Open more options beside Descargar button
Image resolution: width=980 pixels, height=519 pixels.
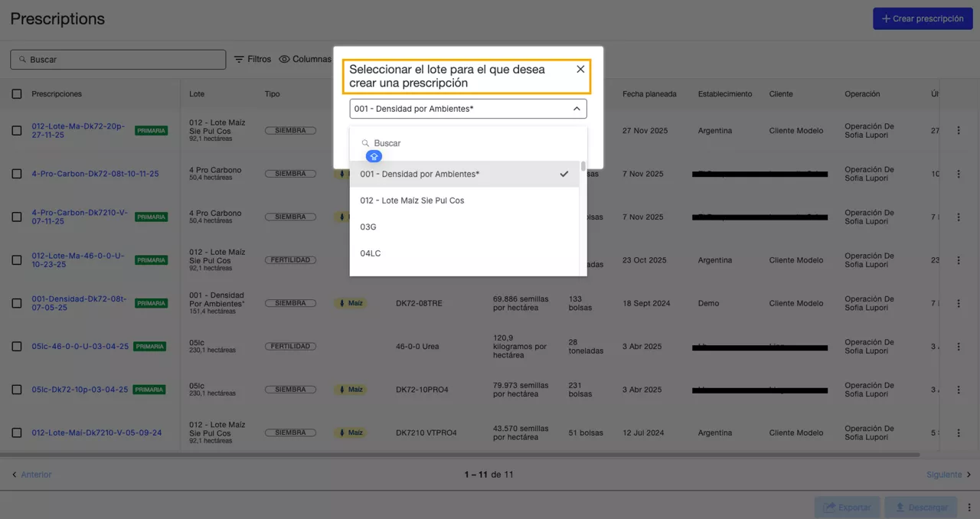pyautogui.click(x=969, y=507)
